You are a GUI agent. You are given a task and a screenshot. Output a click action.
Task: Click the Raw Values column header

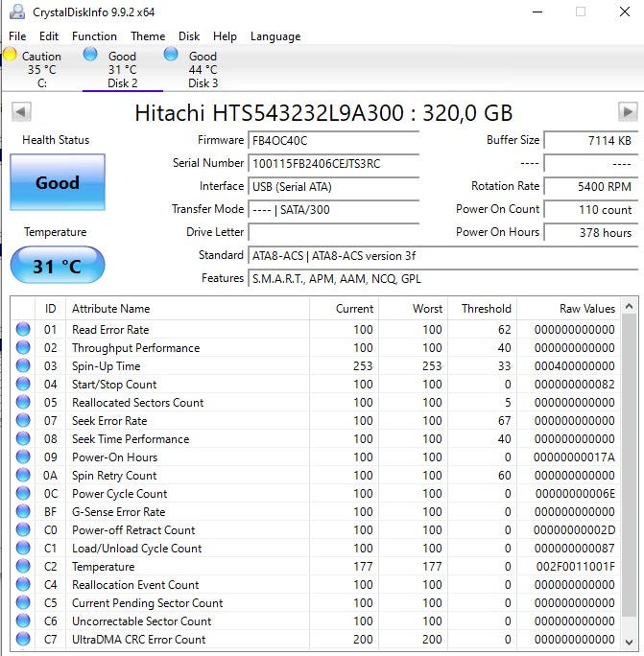pyautogui.click(x=568, y=309)
